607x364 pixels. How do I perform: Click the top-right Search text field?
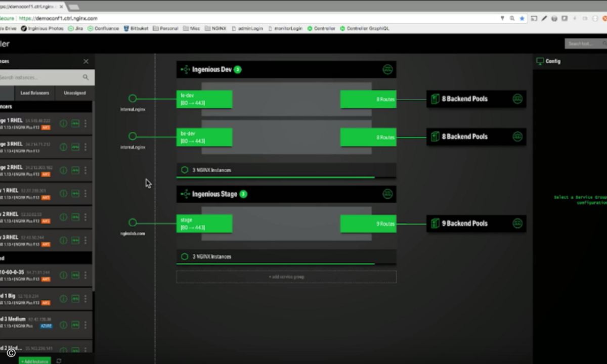(585, 44)
